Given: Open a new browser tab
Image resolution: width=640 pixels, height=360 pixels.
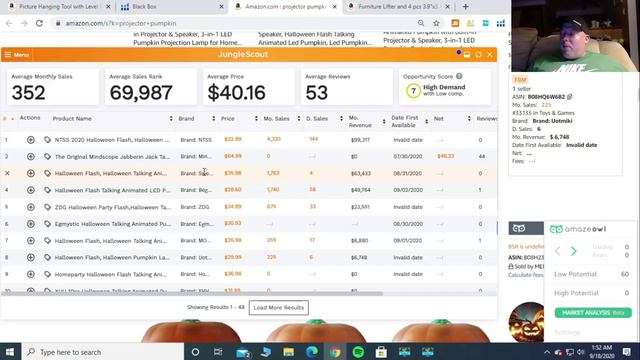Looking at the screenshot, I should click(465, 7).
